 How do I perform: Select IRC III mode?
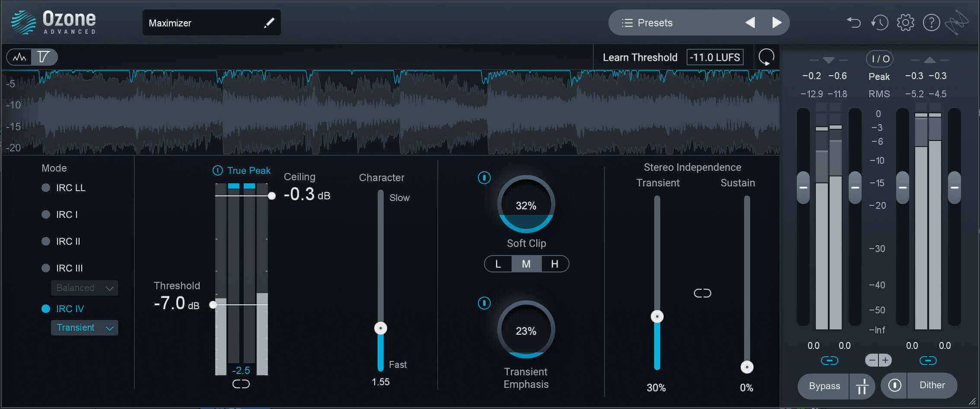pos(62,268)
